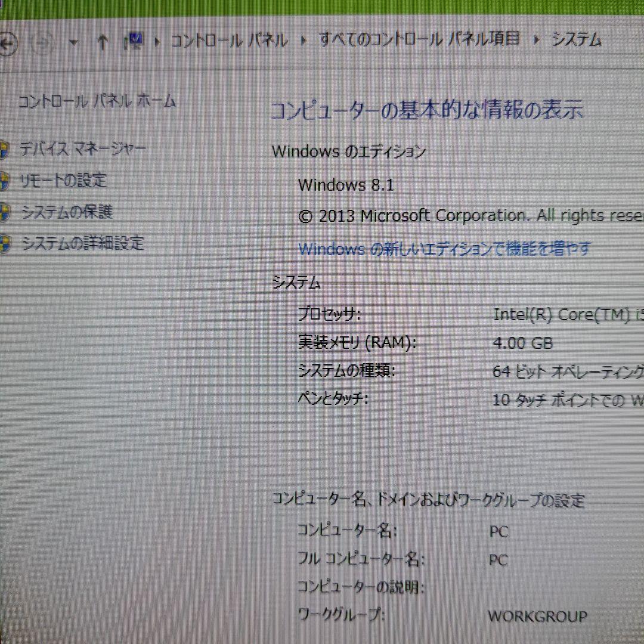Image resolution: width=644 pixels, height=644 pixels.
Task: Expand chevron before システム breadcrumb
Action: (x=536, y=39)
